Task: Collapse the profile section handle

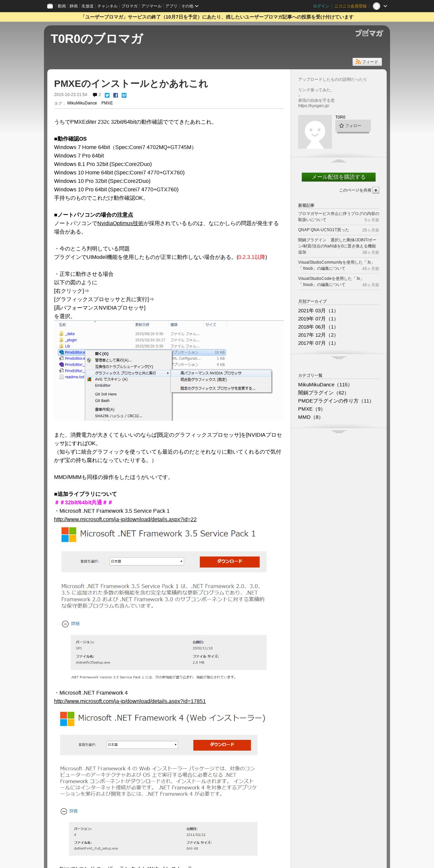Action: coord(339,161)
